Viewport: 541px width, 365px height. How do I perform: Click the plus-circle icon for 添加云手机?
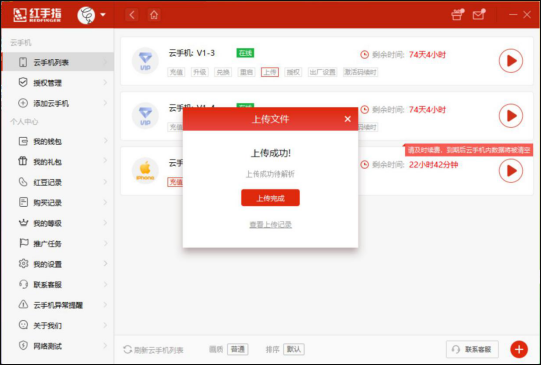[23, 103]
